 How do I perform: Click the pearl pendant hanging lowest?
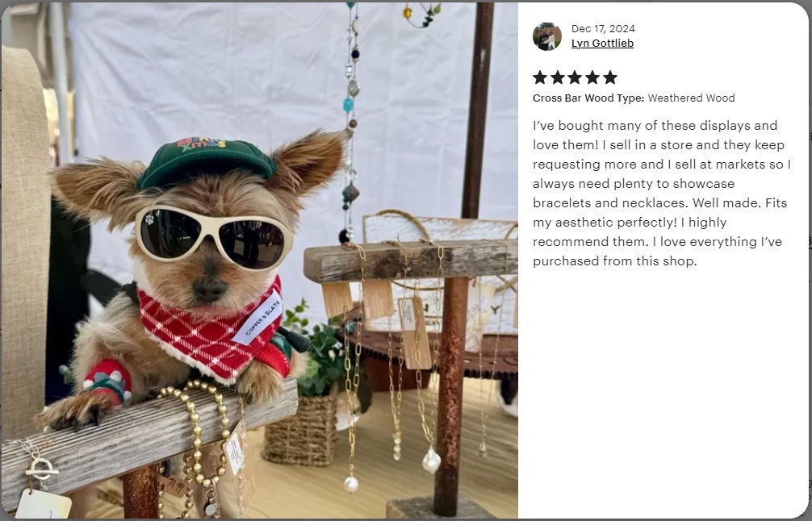[351, 484]
